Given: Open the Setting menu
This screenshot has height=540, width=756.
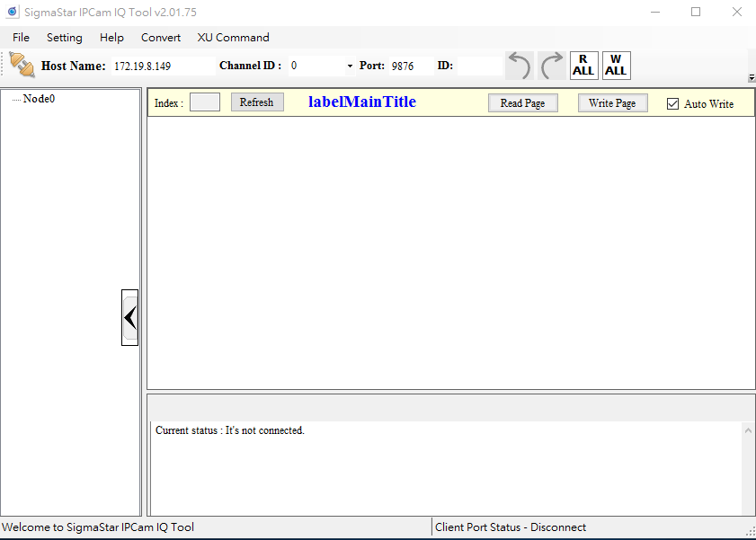Looking at the screenshot, I should [64, 38].
